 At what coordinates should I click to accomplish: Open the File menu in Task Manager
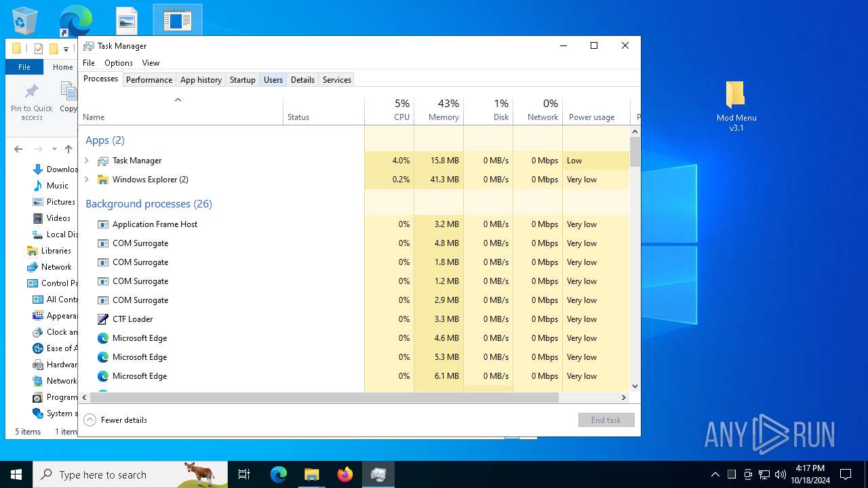pos(89,63)
